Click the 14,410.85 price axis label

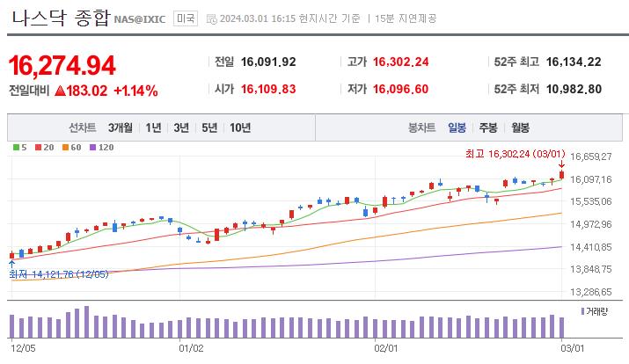click(x=591, y=247)
